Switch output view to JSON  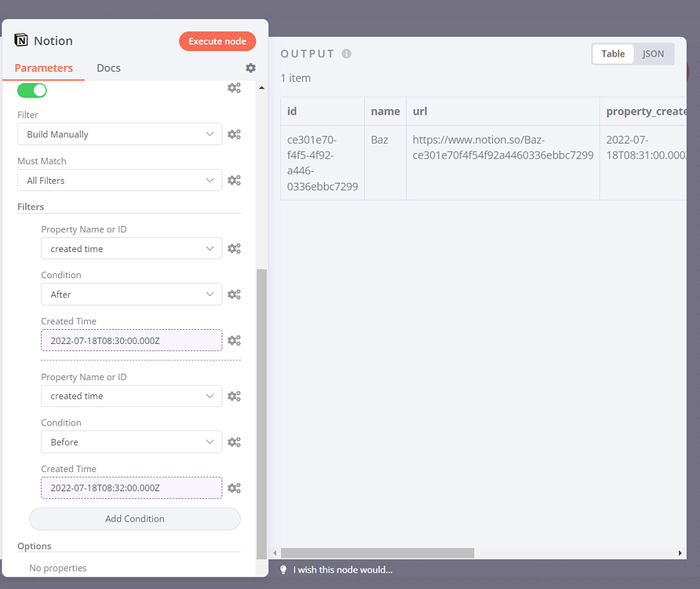pyautogui.click(x=654, y=53)
